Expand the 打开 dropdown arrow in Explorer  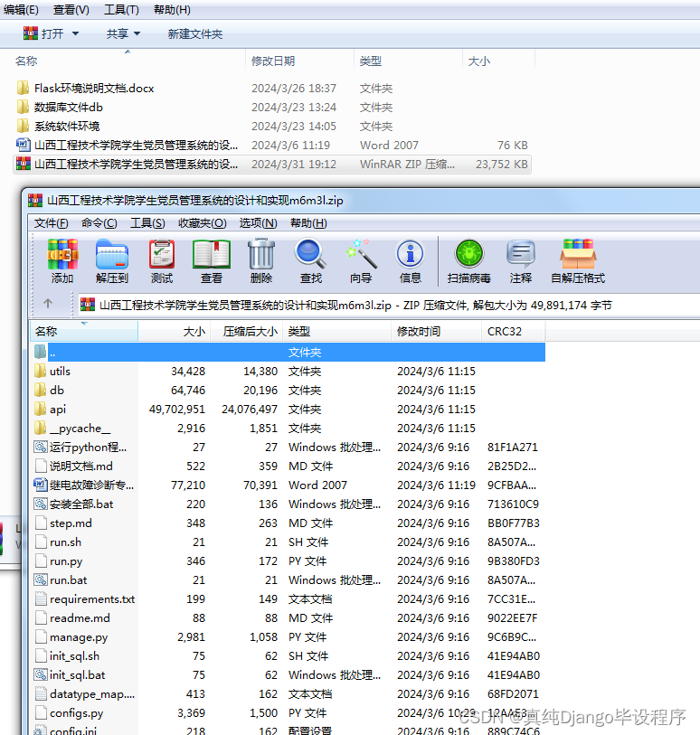[x=75, y=33]
